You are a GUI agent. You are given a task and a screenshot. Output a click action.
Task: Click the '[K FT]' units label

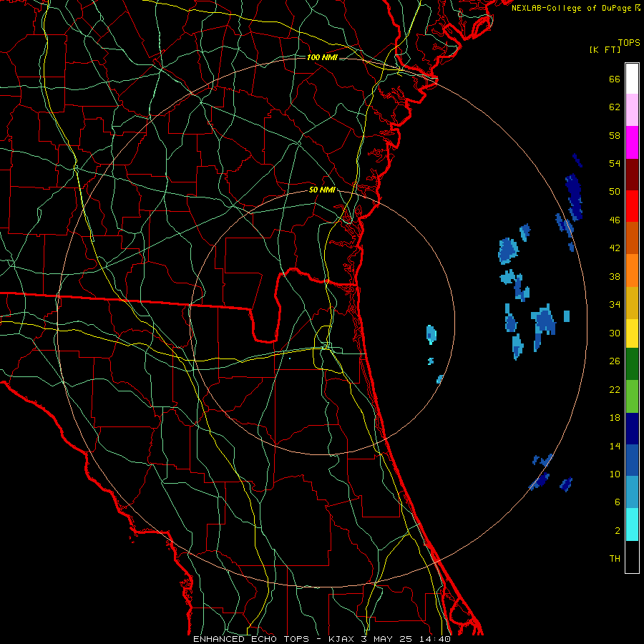coord(605,50)
